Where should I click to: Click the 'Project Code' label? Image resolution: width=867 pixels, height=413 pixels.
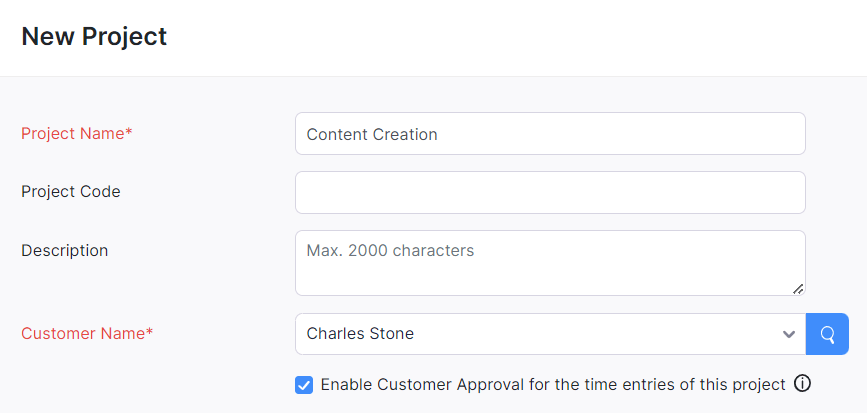71,192
